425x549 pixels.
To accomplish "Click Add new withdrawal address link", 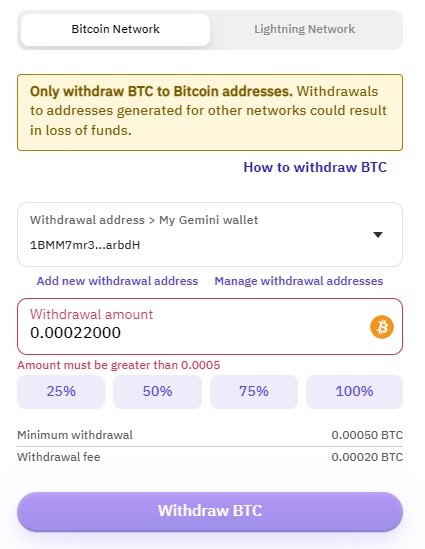I will click(x=117, y=281).
